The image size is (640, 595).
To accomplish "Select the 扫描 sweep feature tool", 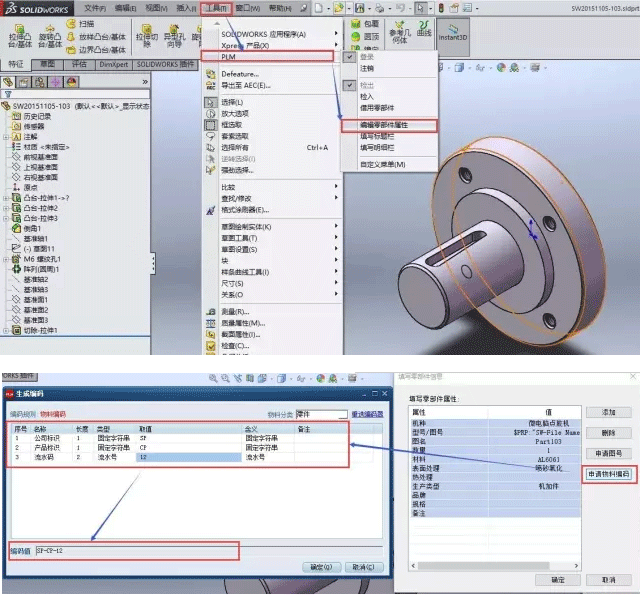I will [x=84, y=22].
